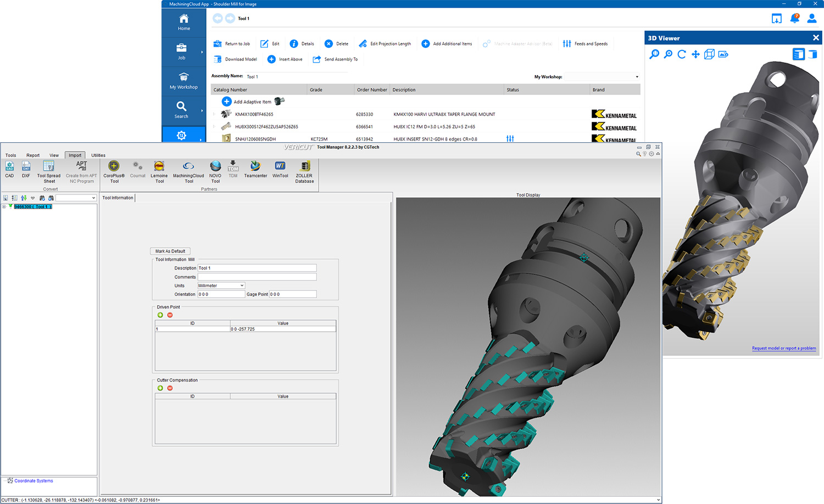Expand the 9466300 Tool 1 tree node

[x=4, y=207]
